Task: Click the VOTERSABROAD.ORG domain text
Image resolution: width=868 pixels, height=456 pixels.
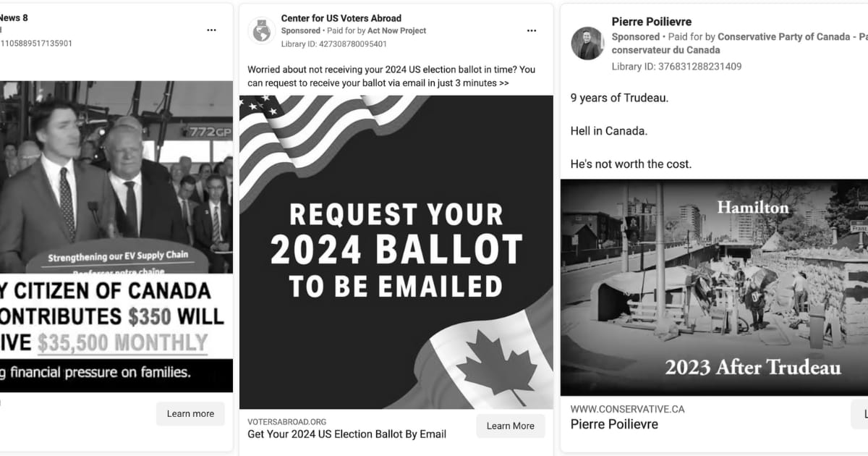Action: pos(287,422)
